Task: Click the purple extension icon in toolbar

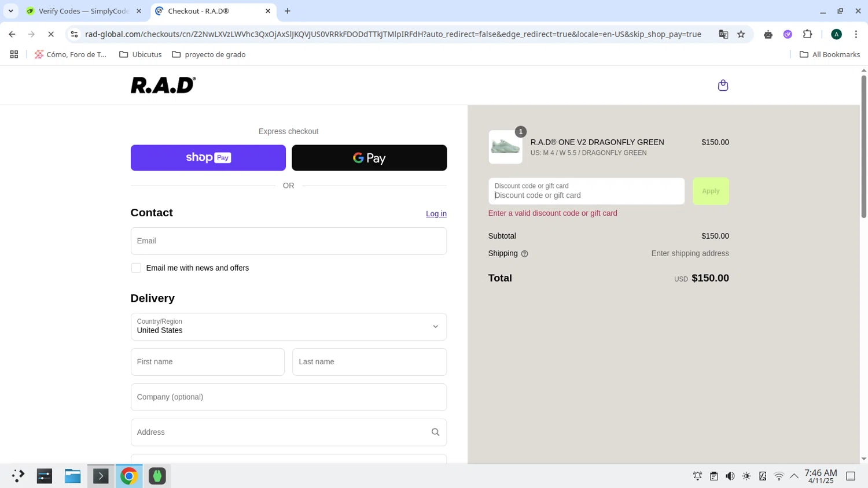Action: coord(788,34)
